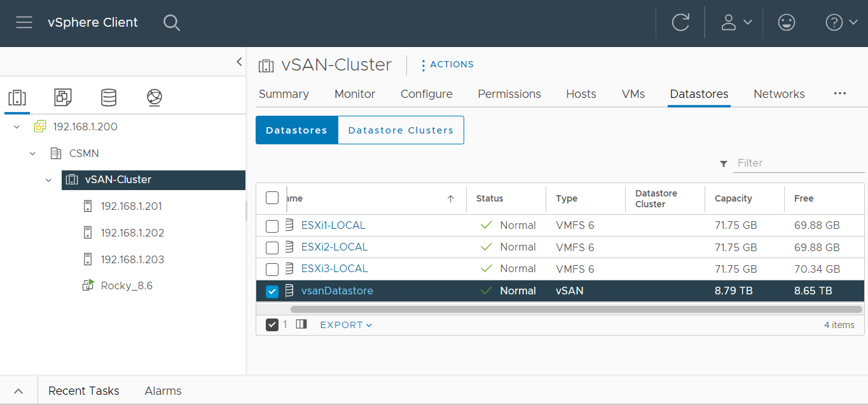Collapse the 192.168.1.200 vCenter node
868x405 pixels.
tap(17, 127)
